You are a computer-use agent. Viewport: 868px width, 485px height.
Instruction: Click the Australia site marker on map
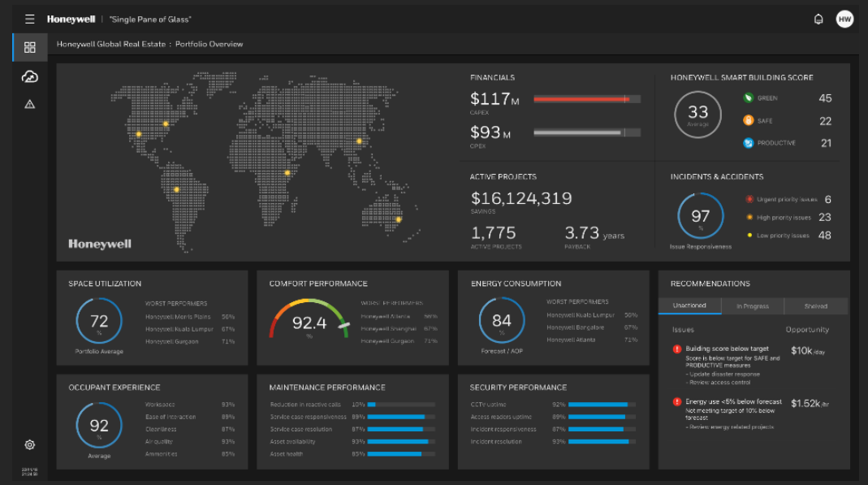[399, 220]
